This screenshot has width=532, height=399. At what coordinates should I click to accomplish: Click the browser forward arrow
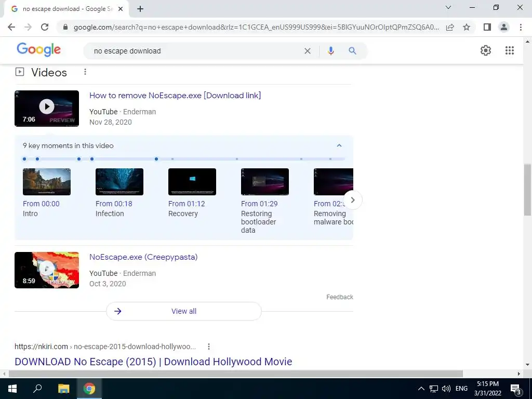[x=28, y=27]
